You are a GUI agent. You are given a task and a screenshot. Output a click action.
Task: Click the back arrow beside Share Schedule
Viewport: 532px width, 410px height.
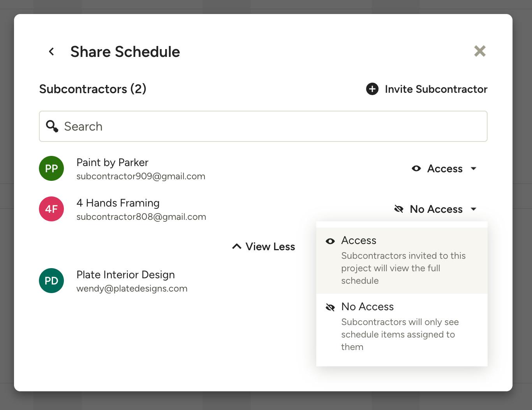(x=51, y=51)
